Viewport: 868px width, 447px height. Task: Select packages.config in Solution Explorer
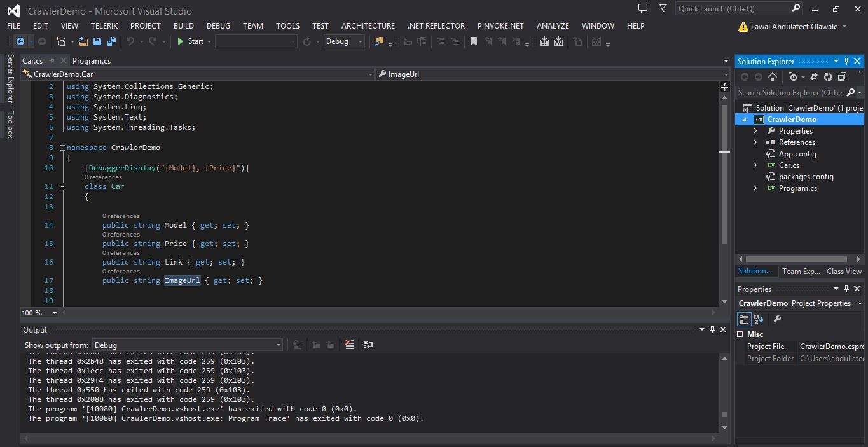pos(806,177)
